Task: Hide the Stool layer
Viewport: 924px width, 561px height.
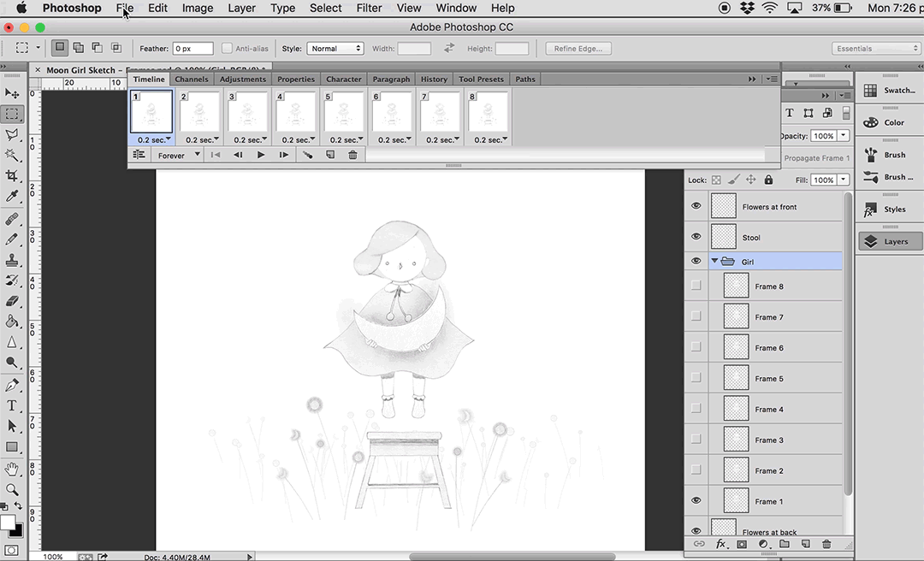Action: coord(696,237)
